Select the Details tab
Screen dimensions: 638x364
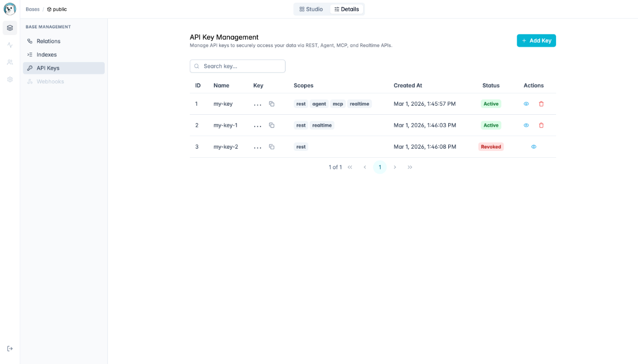point(347,9)
